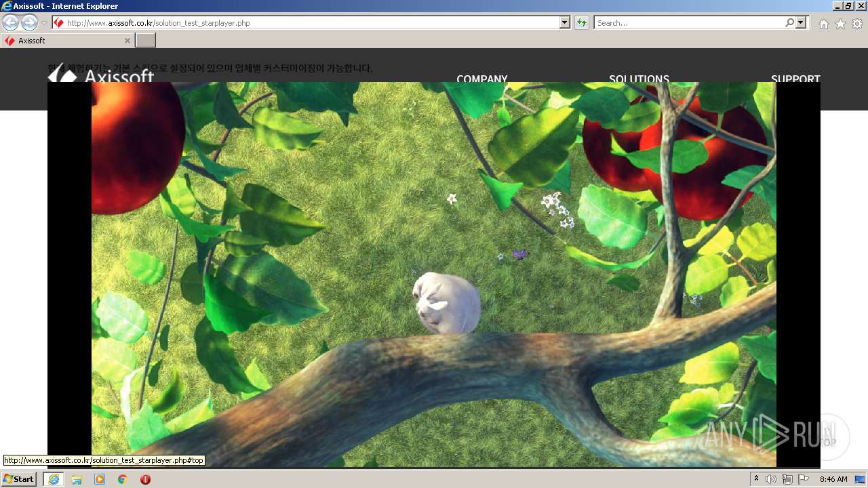Screen dimensions: 868x488
Task: Open the Windows Start menu
Action: (19, 479)
